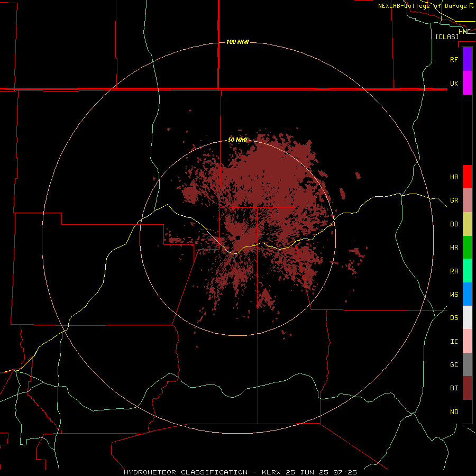Click the UK legend label

(454, 83)
